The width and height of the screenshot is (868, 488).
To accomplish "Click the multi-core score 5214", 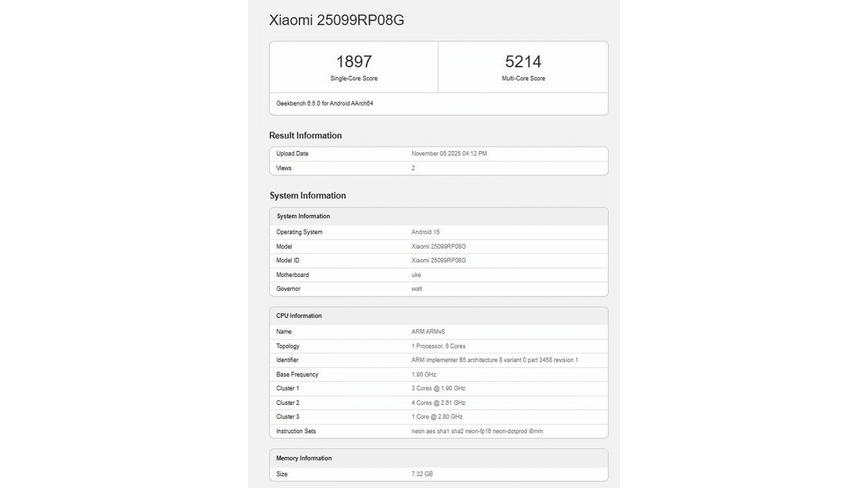I will pos(523,61).
